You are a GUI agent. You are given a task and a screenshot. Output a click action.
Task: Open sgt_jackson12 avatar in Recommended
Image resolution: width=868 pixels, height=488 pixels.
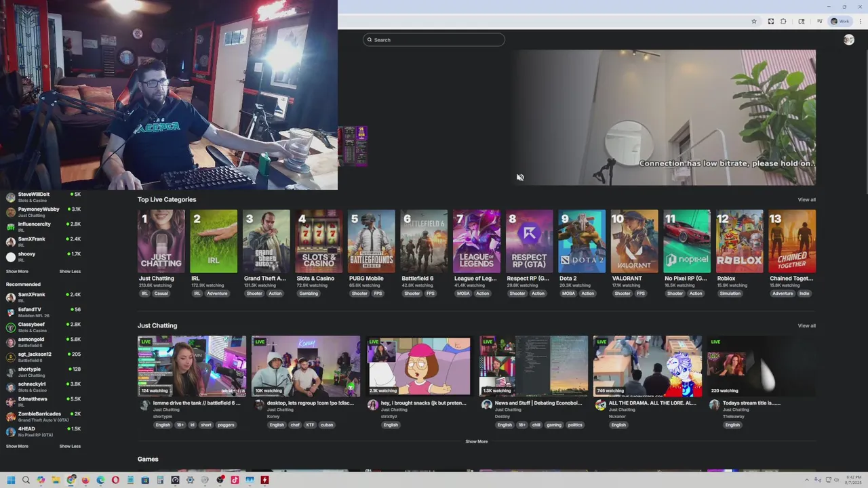pyautogui.click(x=10, y=357)
